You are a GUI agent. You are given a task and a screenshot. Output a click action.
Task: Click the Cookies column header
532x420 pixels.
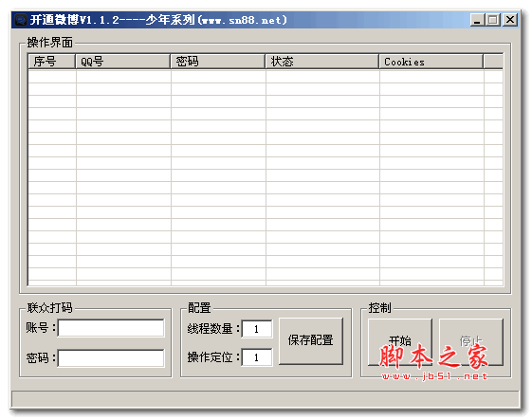[x=431, y=62]
